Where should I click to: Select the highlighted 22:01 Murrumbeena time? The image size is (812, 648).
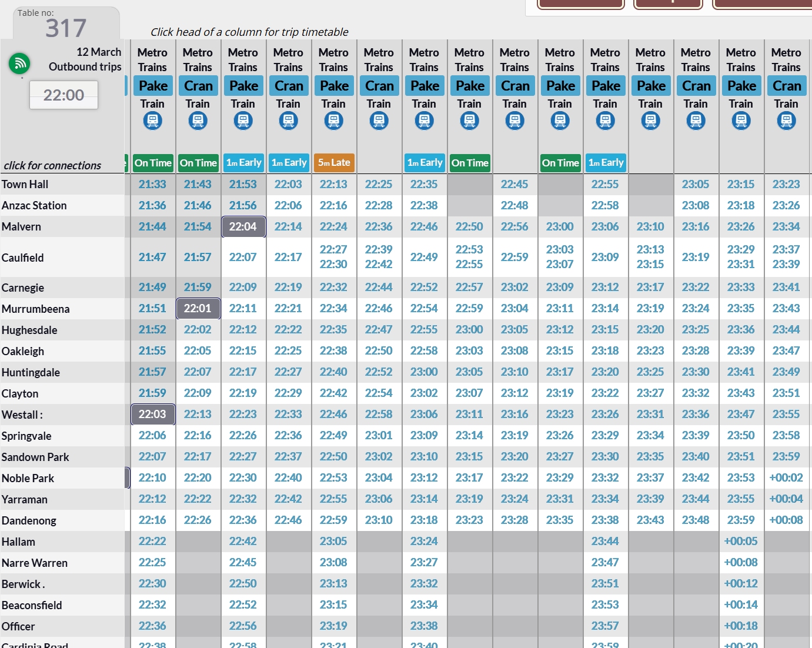[x=198, y=308]
